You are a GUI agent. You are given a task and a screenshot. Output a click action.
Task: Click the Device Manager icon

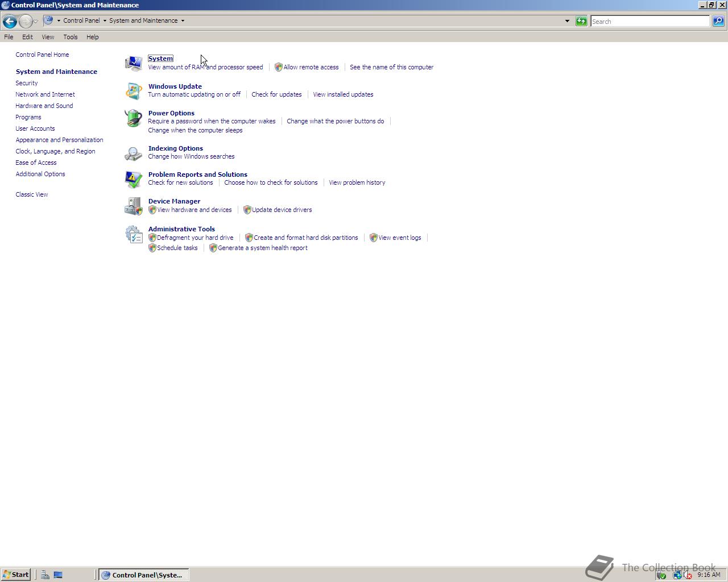(134, 206)
